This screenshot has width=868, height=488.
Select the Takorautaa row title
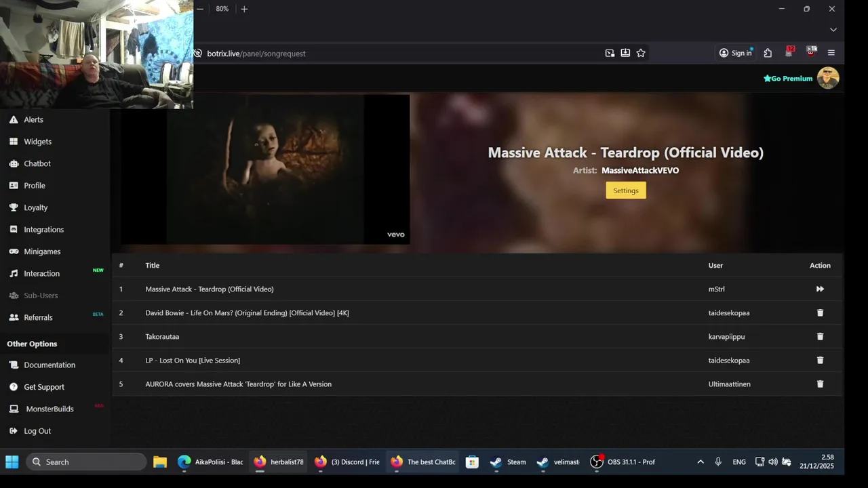click(x=162, y=336)
